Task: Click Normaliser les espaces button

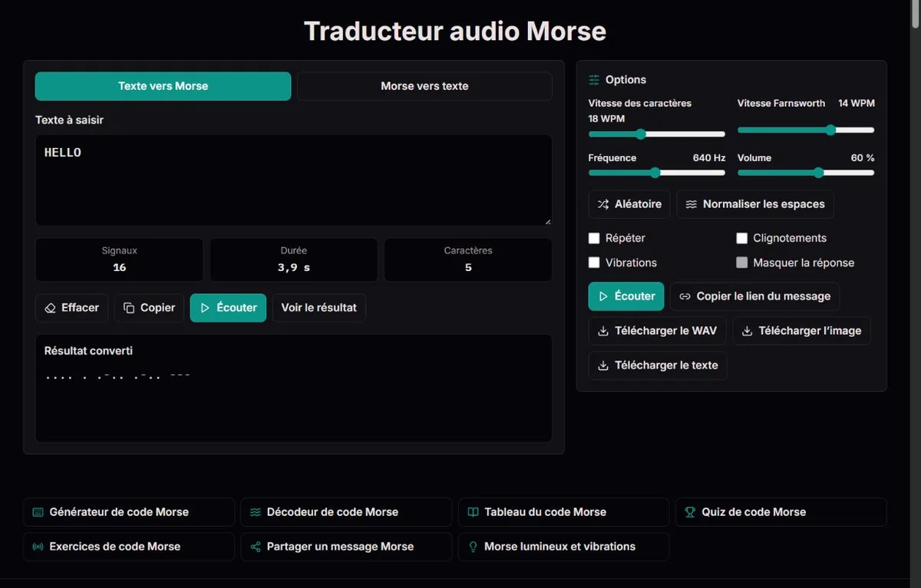Action: click(755, 204)
